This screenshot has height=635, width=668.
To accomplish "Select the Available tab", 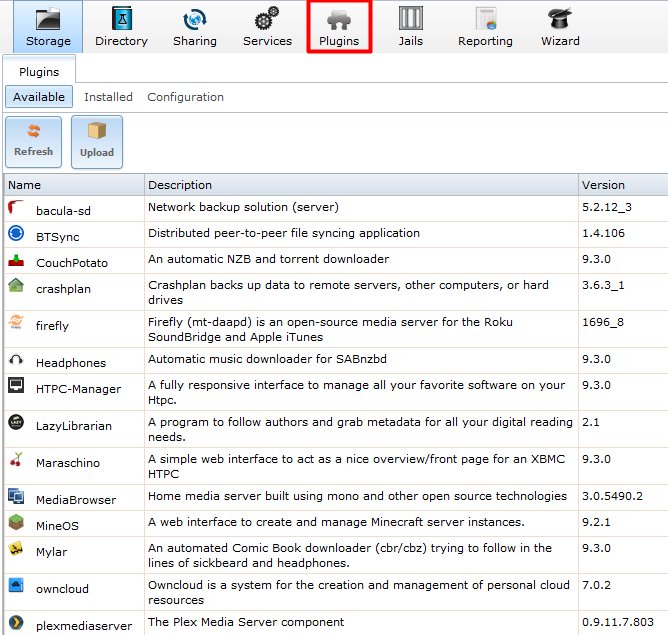I will point(39,97).
